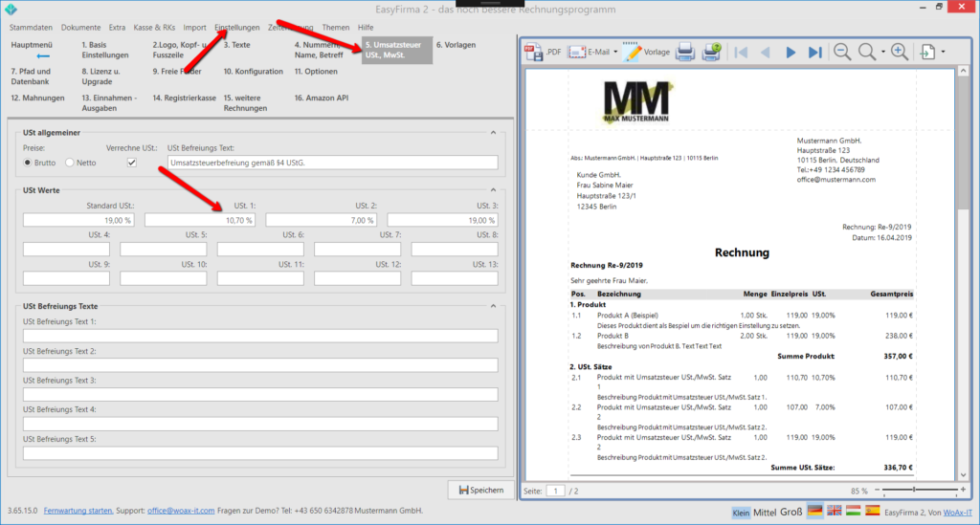The height and width of the screenshot is (525, 980).
Task: Click the EasyFirma logo icon in title bar
Action: click(x=11, y=9)
